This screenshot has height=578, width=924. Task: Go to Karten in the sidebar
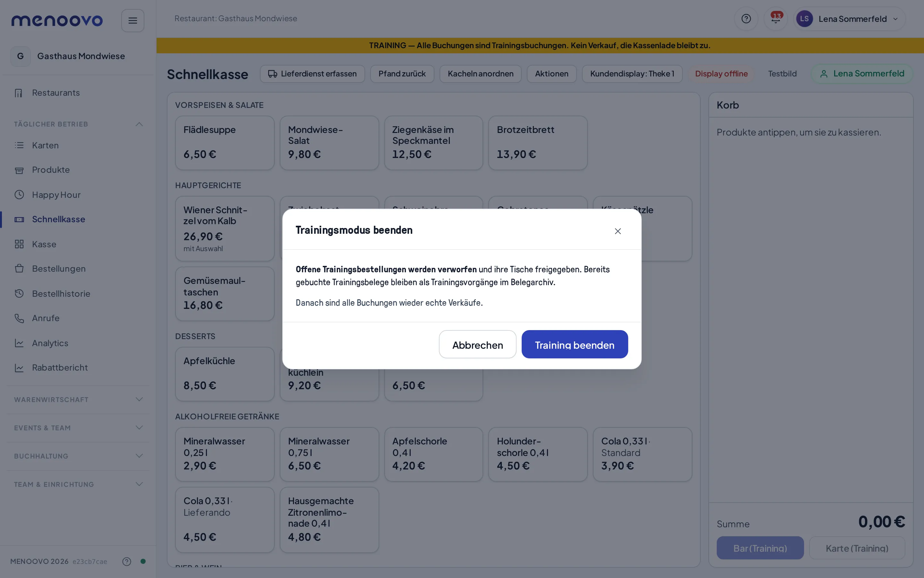pos(78,145)
